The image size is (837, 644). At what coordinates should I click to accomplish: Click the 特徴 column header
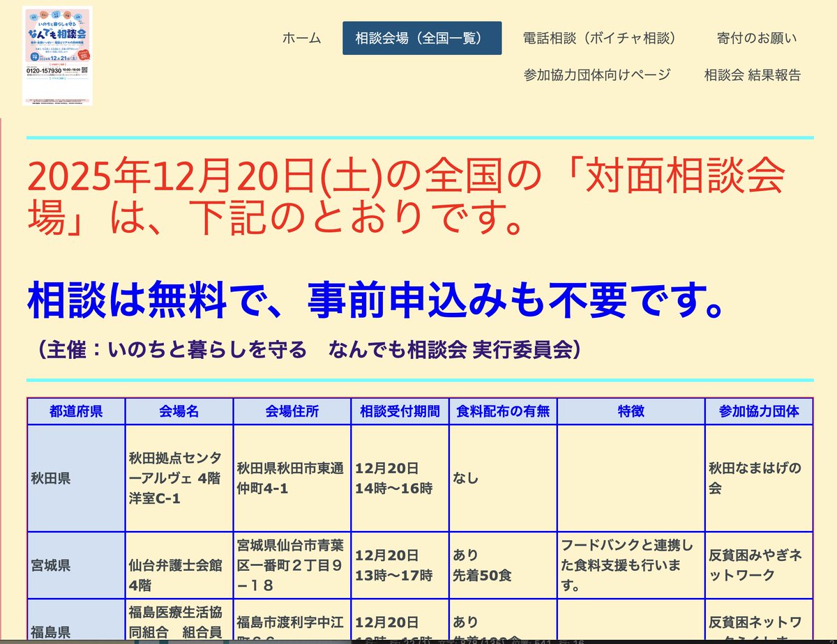point(631,411)
